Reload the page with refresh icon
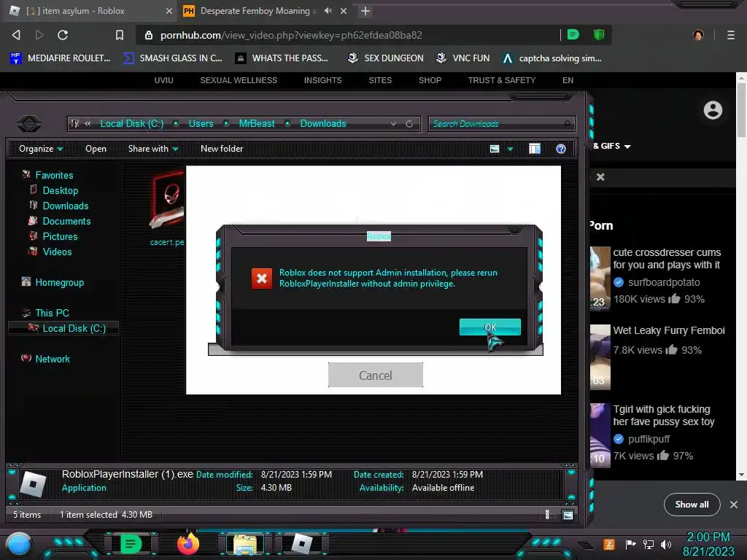Screen dimensions: 747x560 coord(63,35)
